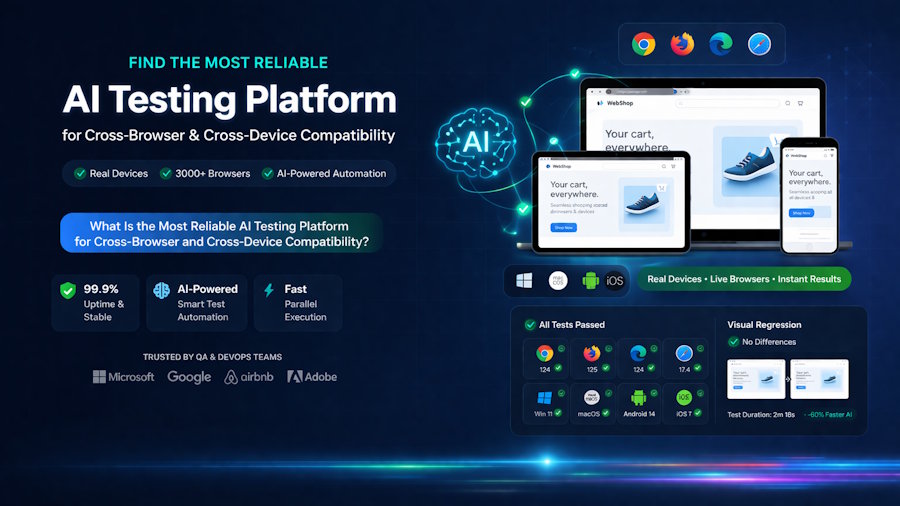This screenshot has width=900, height=506.
Task: Select the iOS badge in the OS platform bar
Action: click(615, 281)
